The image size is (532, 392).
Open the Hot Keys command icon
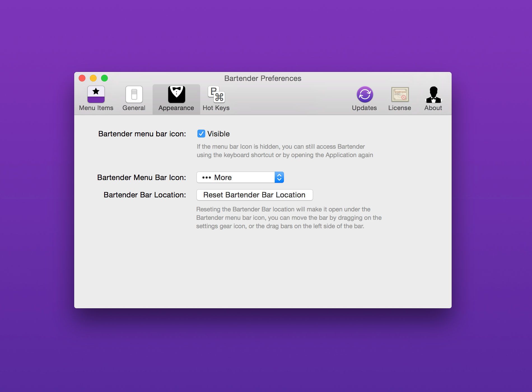tap(216, 95)
